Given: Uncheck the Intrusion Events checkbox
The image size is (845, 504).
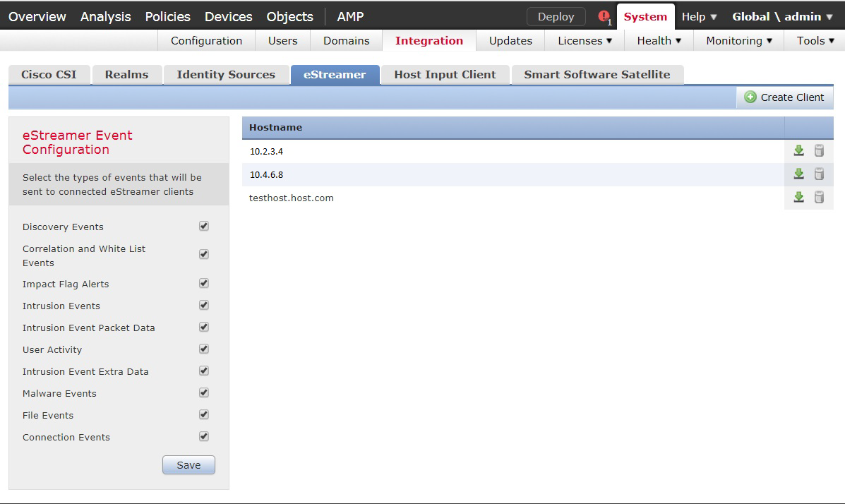Looking at the screenshot, I should (x=204, y=305).
